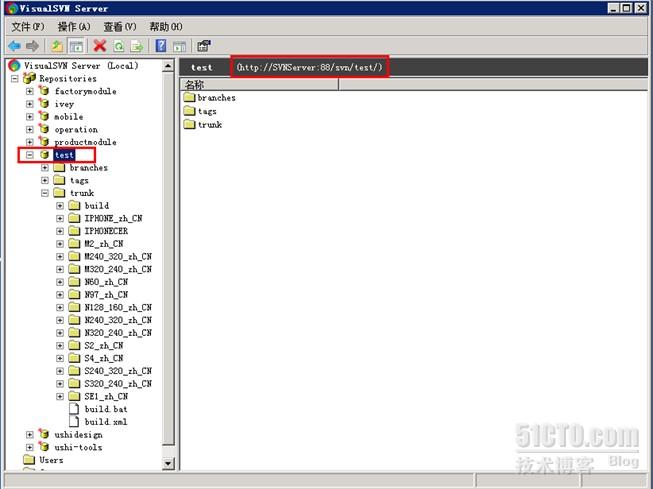Click the ushidesign repository icon
The width and height of the screenshot is (653, 489).
[44, 434]
